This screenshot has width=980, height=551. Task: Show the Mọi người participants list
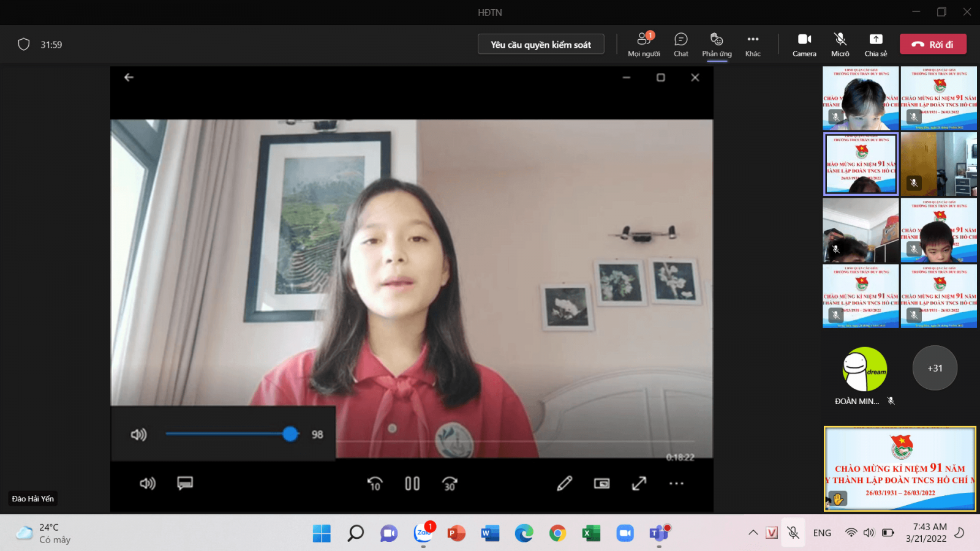[x=644, y=44]
